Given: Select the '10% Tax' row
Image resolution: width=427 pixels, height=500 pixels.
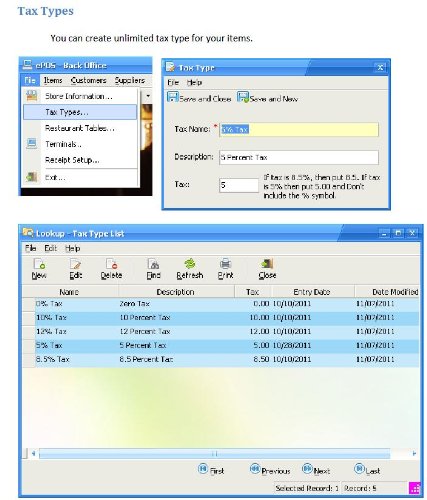Looking at the screenshot, I should [x=221, y=318].
